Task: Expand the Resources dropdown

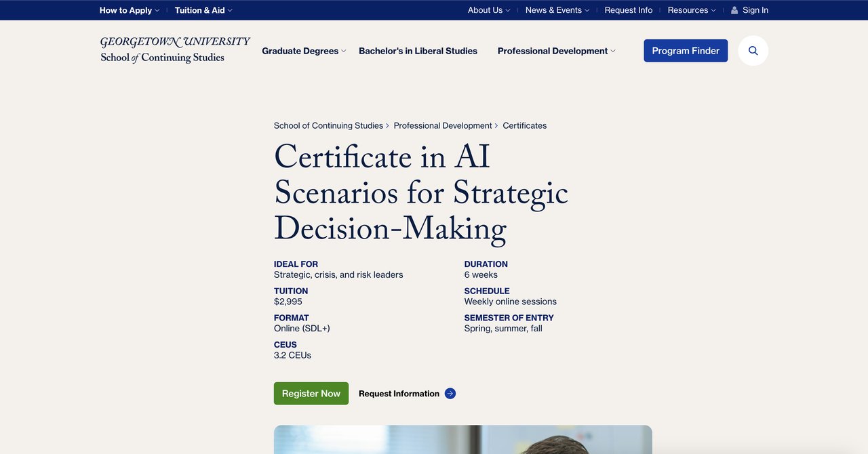Action: (692, 10)
